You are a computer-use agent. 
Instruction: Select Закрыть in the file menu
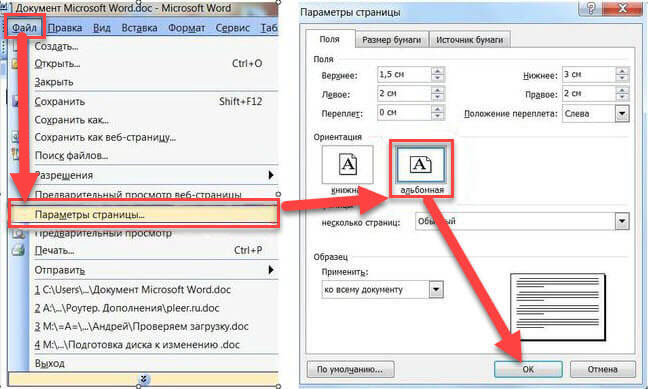(x=54, y=82)
